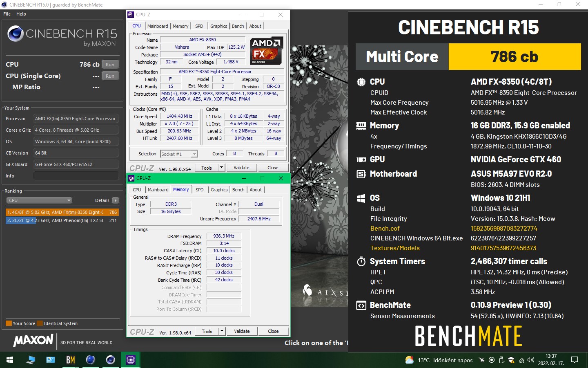This screenshot has height=368, width=588.
Task: Click Details label in Ranking panel
Action: pos(102,200)
